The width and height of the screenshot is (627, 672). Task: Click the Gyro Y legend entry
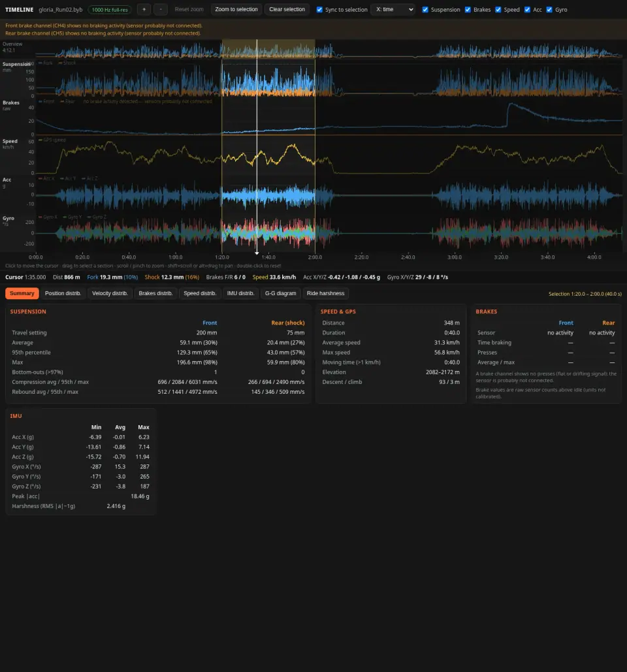pos(72,217)
